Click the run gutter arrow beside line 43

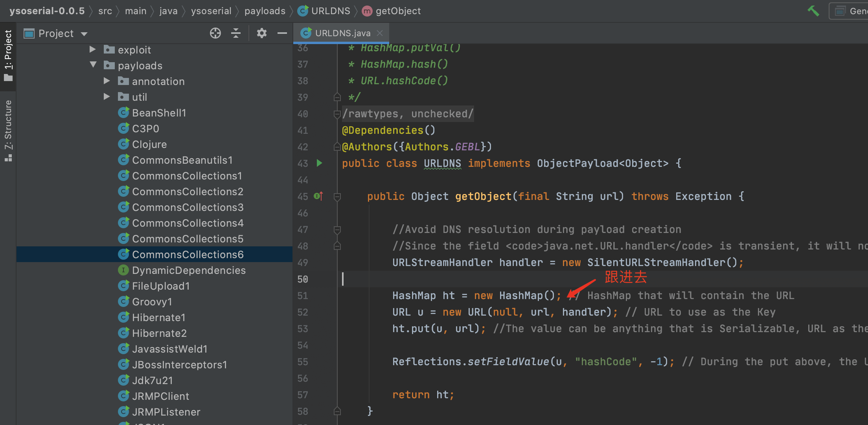(319, 163)
